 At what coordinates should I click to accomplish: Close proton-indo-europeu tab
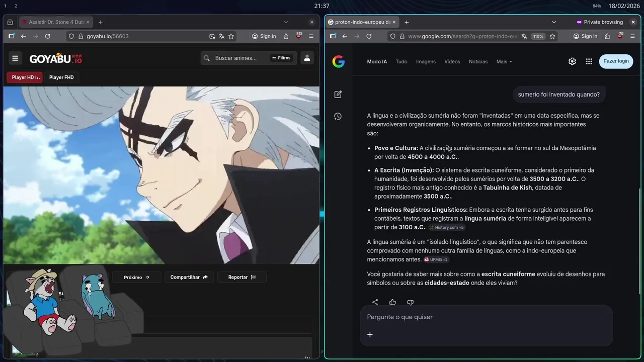[394, 22]
